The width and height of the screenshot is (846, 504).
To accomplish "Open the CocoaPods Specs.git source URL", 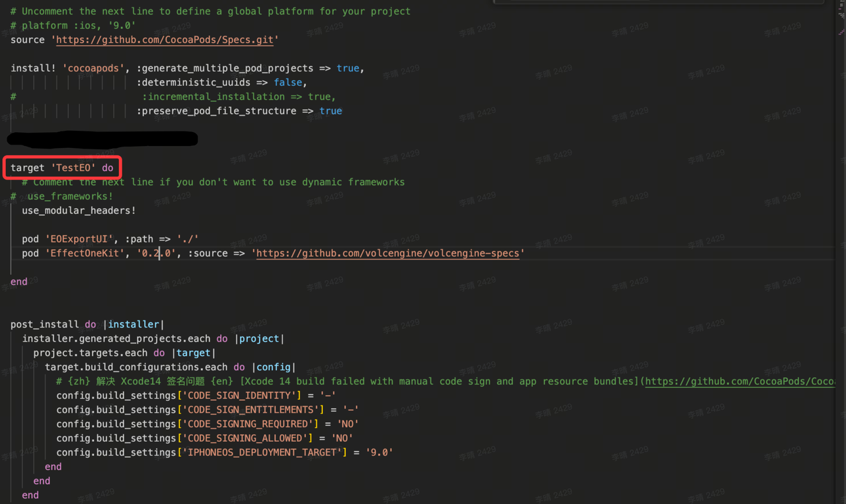I will pyautogui.click(x=165, y=40).
